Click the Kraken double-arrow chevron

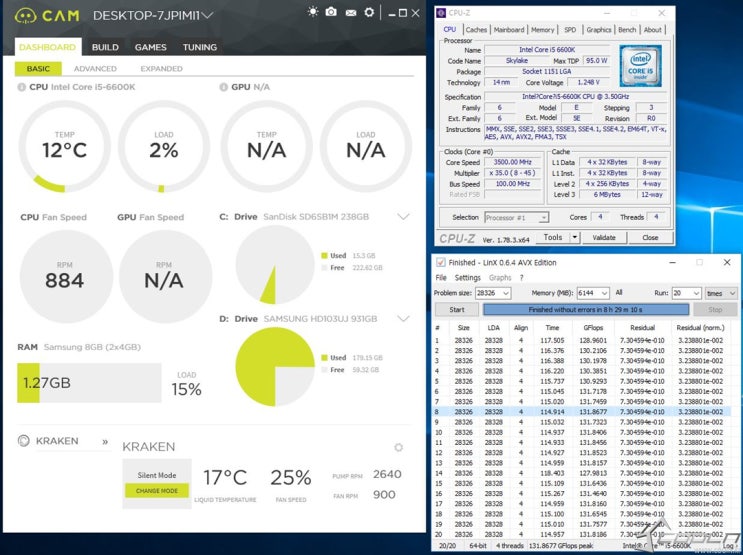click(105, 442)
